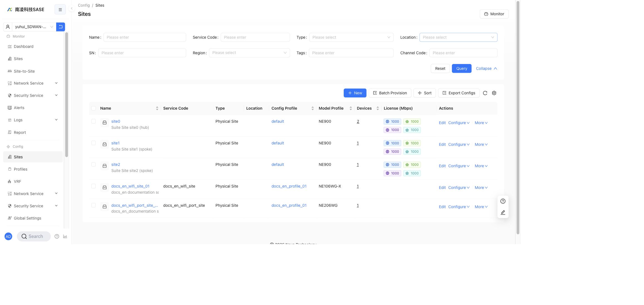Click the user icon beside account selector

click(x=8, y=27)
